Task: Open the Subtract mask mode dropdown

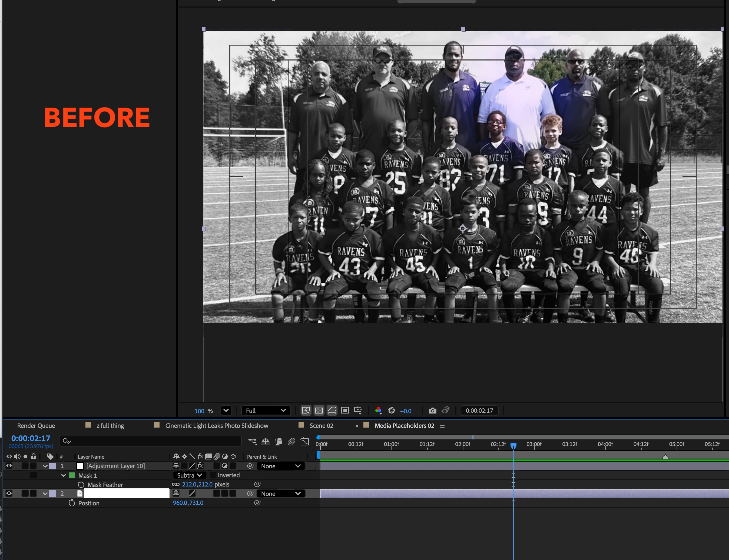Action: coord(190,475)
